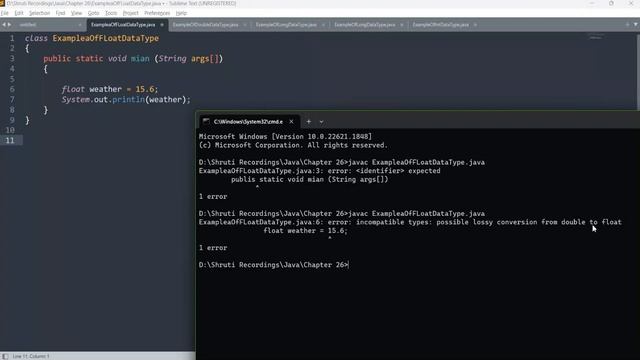Click 'float weather = 15.6;' in terminal output
640x360 pixels.
[x=306, y=231]
